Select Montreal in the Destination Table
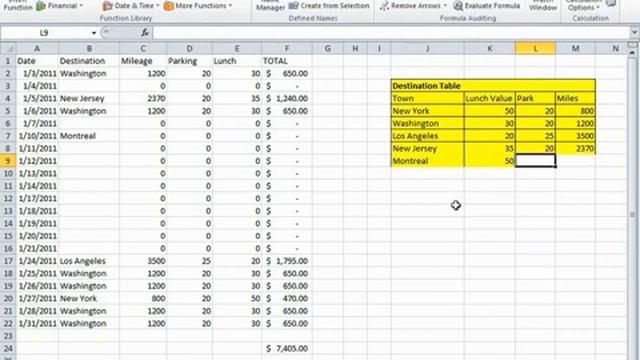640x360 pixels. 427,161
